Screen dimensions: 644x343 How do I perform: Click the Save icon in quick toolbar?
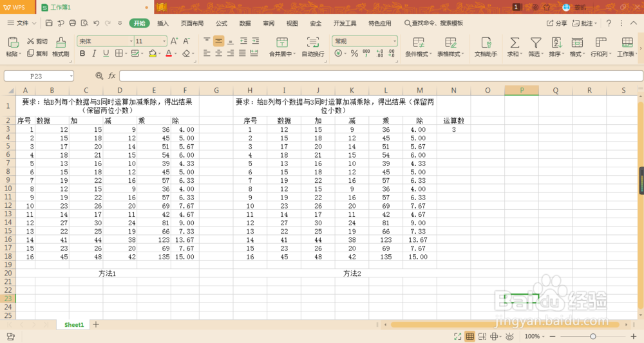(x=49, y=23)
